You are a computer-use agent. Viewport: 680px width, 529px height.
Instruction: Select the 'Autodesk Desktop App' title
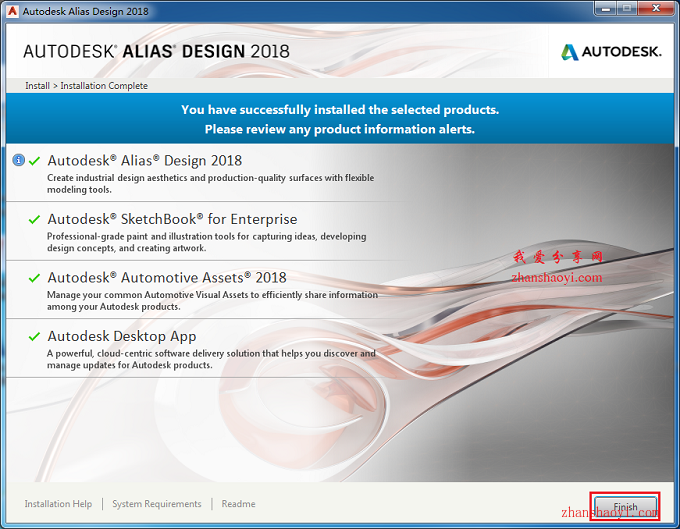[122, 336]
